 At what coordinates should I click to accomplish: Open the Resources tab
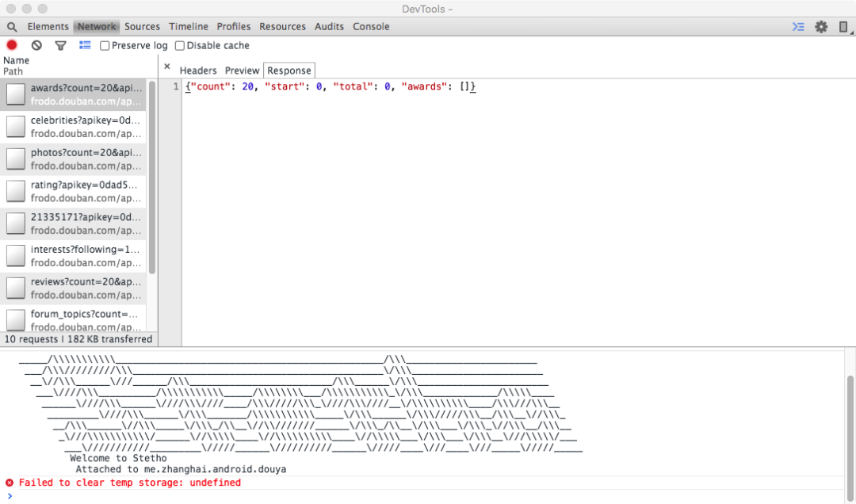282,27
